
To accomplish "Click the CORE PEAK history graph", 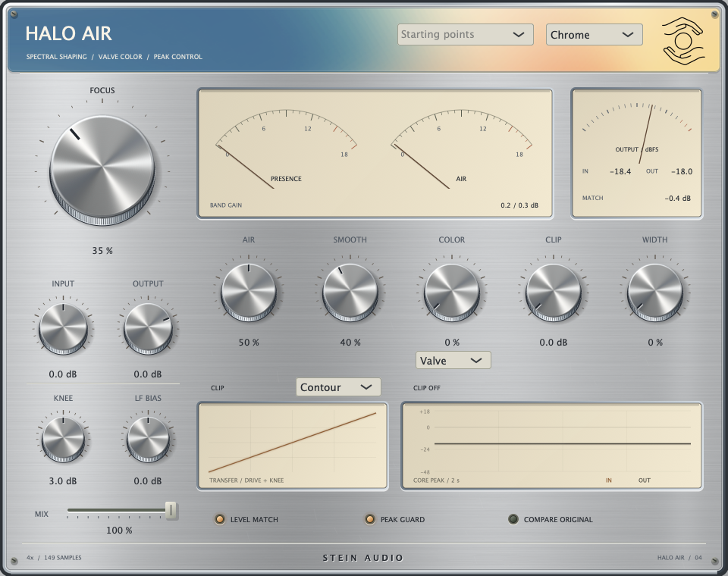I will point(552,446).
